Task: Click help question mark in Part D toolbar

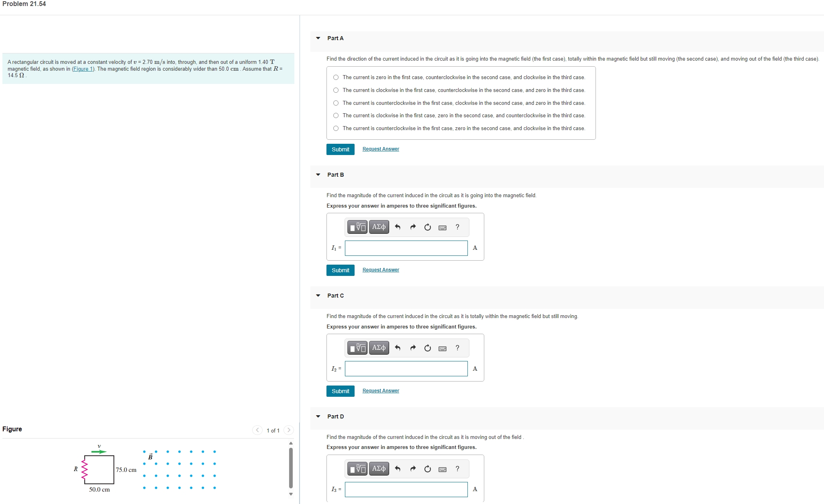Action: click(457, 469)
